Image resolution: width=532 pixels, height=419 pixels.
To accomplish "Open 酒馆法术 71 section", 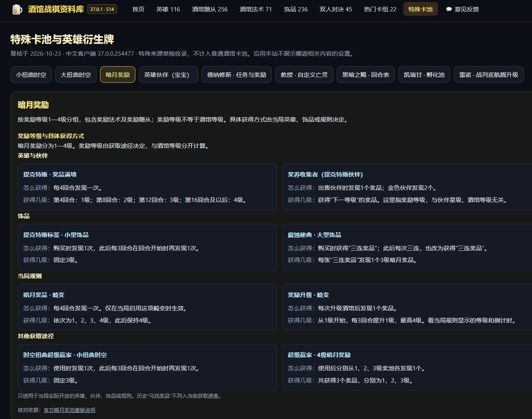I will pos(256,9).
